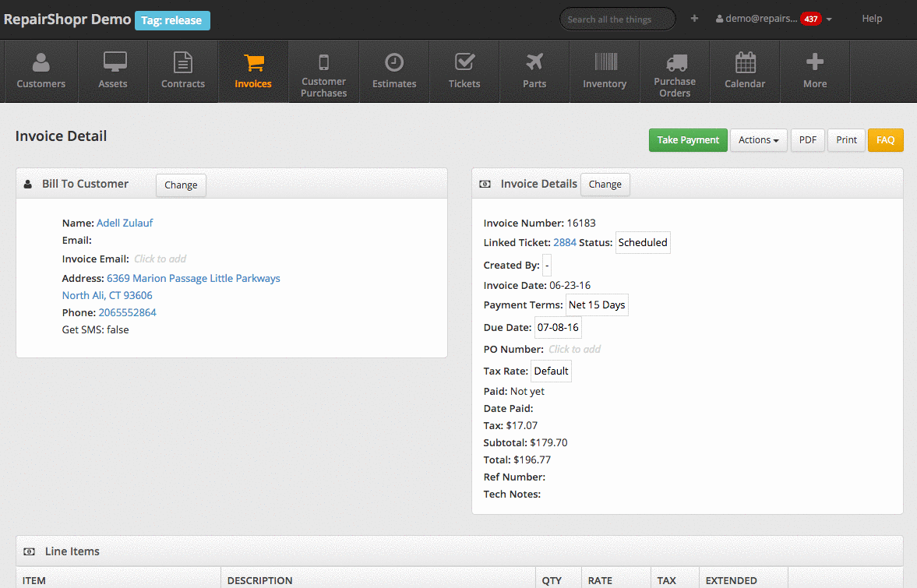Open Estimates clock icon
This screenshot has height=588, width=917.
(x=394, y=62)
